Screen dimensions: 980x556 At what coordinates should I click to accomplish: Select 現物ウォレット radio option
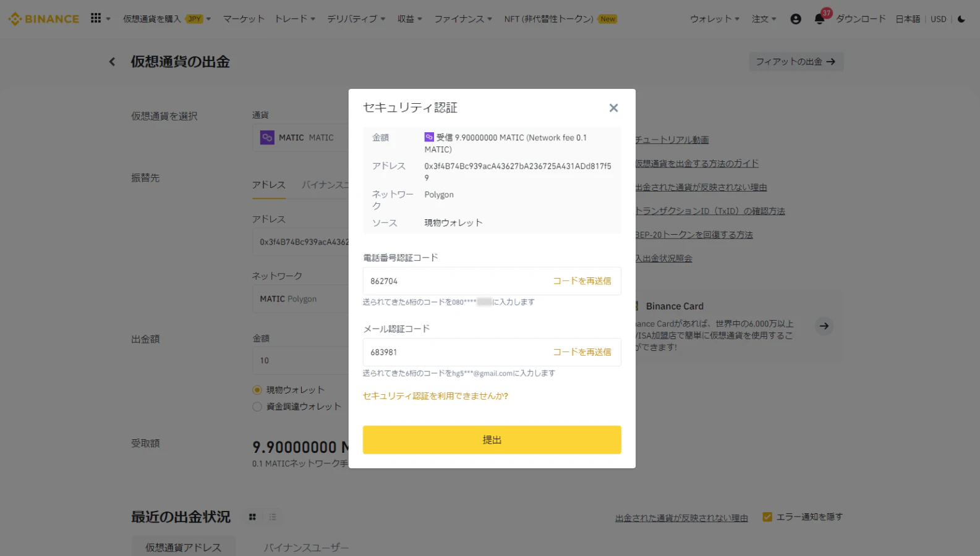click(x=257, y=390)
